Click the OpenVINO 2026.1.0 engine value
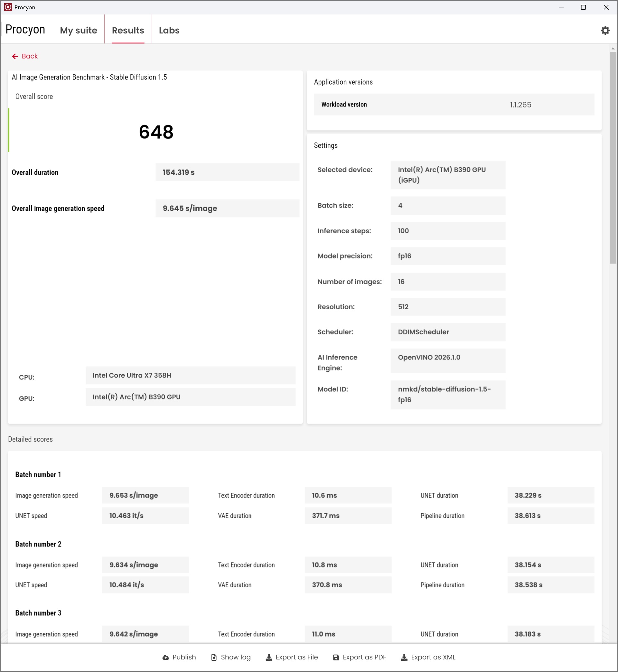This screenshot has width=618, height=672. [448, 361]
